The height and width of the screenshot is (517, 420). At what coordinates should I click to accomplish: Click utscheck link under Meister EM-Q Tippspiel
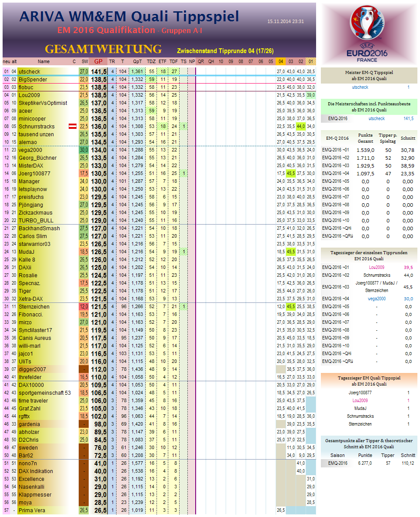360,87
